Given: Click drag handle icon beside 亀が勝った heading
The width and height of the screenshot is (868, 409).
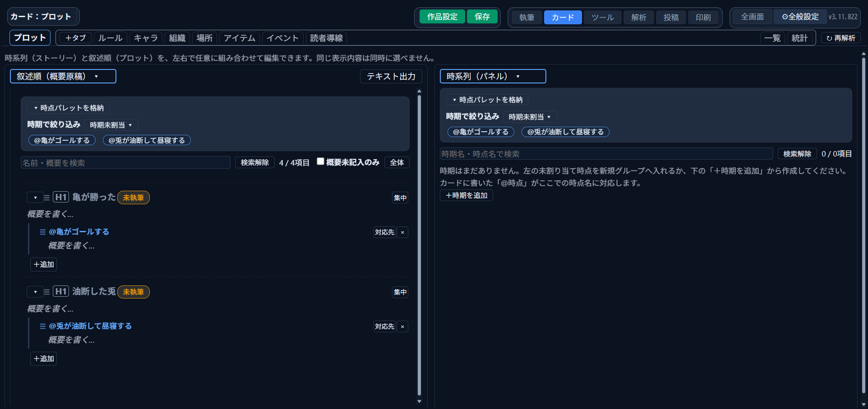Looking at the screenshot, I should [46, 198].
